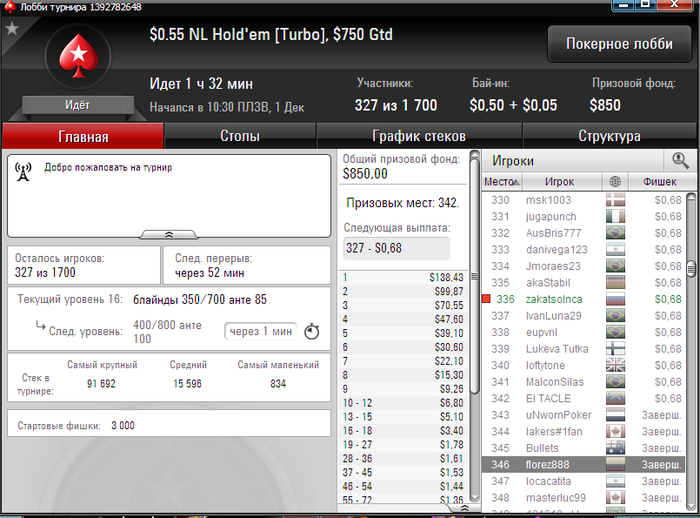Image resolution: width=700 pixels, height=518 pixels.
Task: Collapse the payouts list chevron
Action: (x=464, y=508)
